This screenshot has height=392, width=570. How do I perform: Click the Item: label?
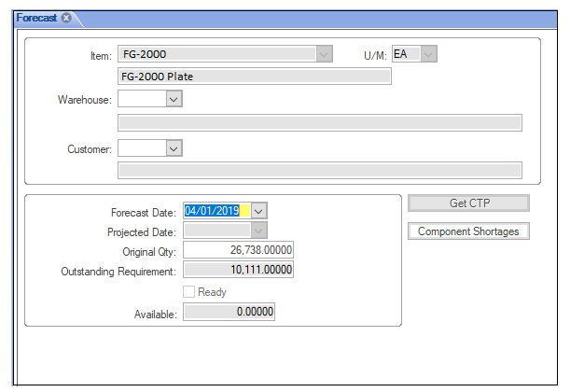point(101,56)
